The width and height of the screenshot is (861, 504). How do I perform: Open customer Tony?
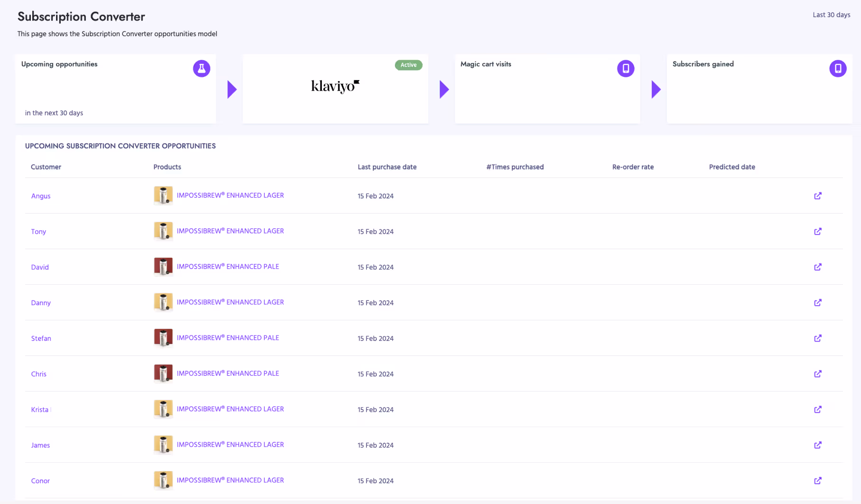coord(38,232)
